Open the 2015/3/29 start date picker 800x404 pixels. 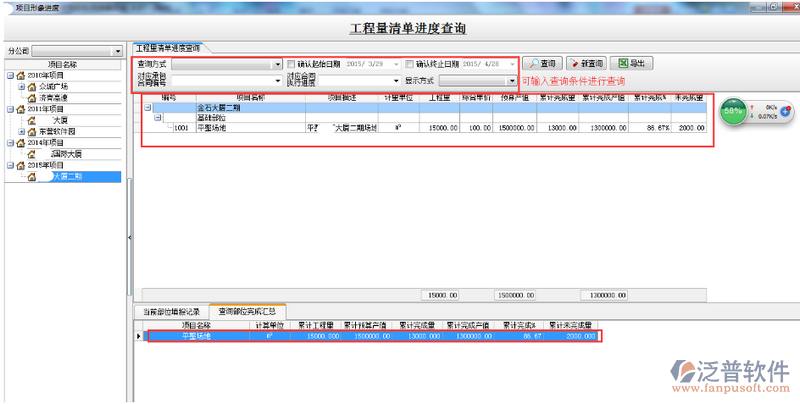tap(396, 64)
